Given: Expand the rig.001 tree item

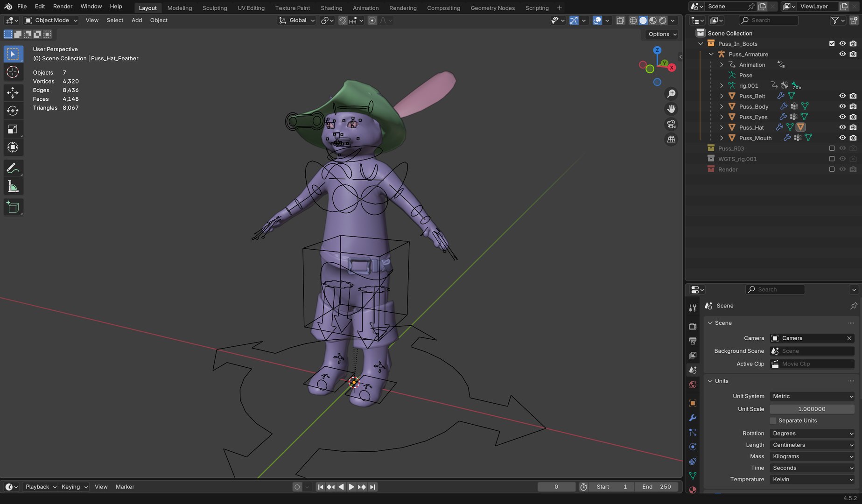Looking at the screenshot, I should point(722,86).
